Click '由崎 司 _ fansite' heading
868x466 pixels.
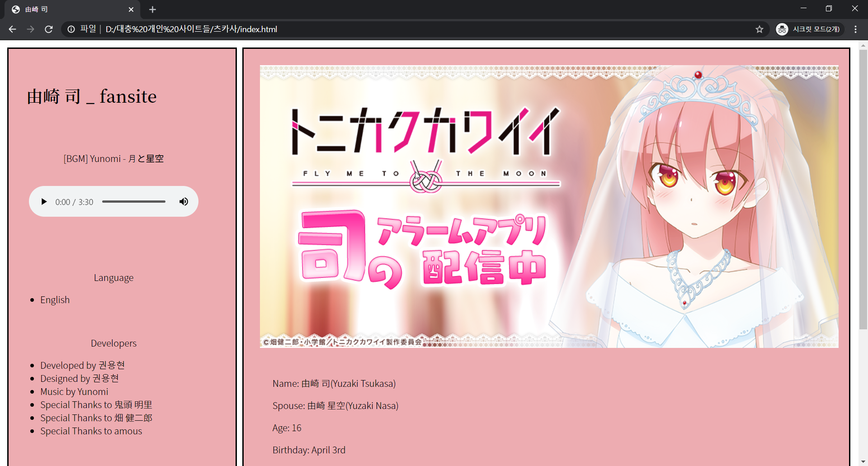pyautogui.click(x=92, y=96)
